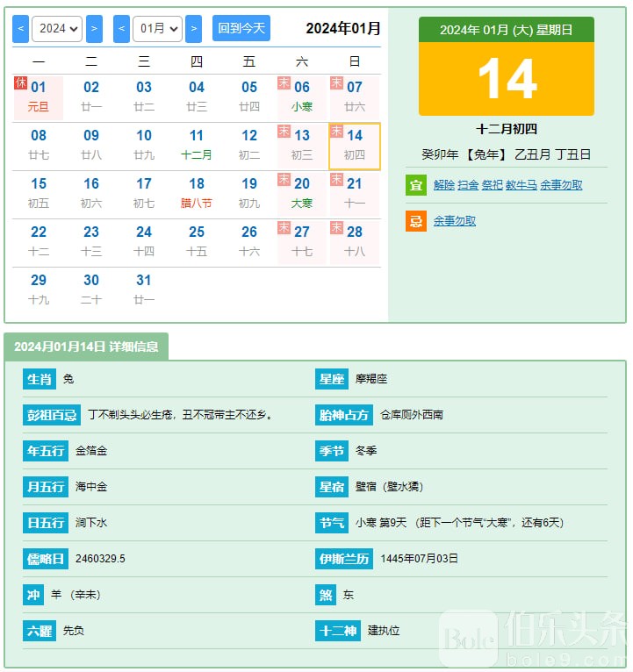Select January 18 腊八节 date
This screenshot has width=633, height=672.
[x=197, y=193]
